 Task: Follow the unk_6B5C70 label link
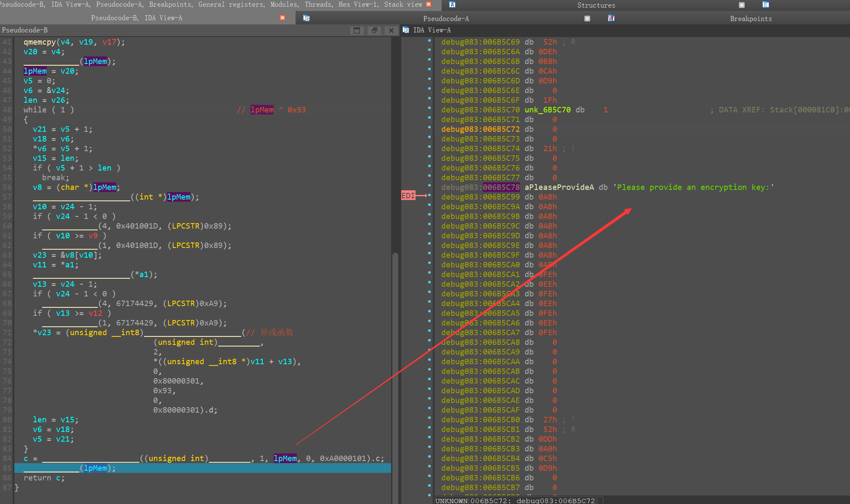click(x=547, y=110)
